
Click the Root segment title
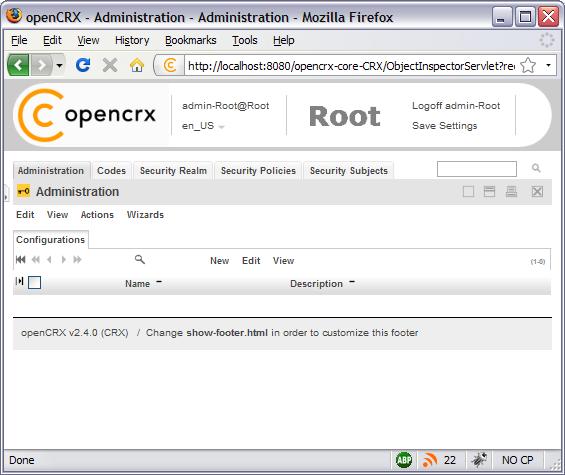(344, 116)
